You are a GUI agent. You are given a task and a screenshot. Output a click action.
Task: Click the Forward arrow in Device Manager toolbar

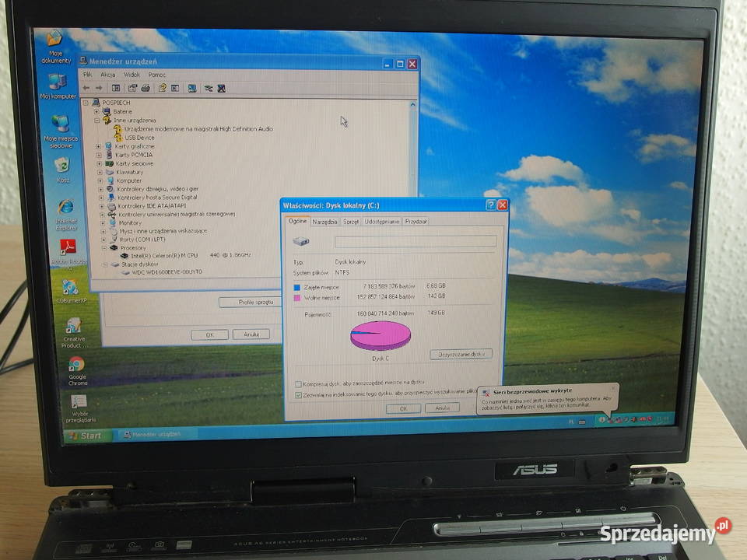[99, 88]
